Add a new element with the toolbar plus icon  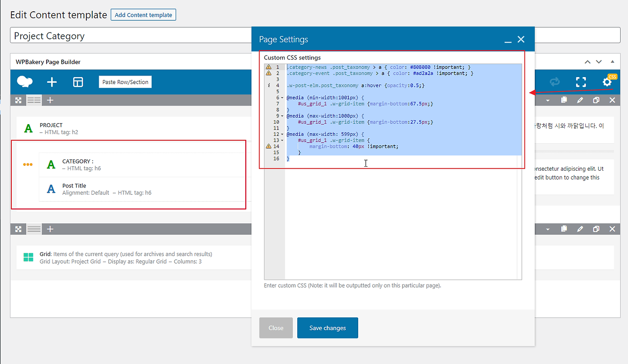tap(52, 82)
